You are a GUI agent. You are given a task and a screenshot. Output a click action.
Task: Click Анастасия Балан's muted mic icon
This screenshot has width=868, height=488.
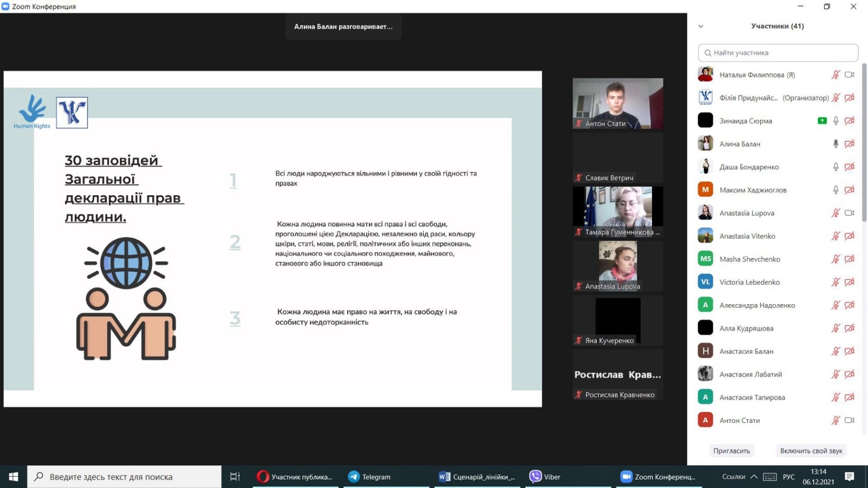pyautogui.click(x=836, y=351)
